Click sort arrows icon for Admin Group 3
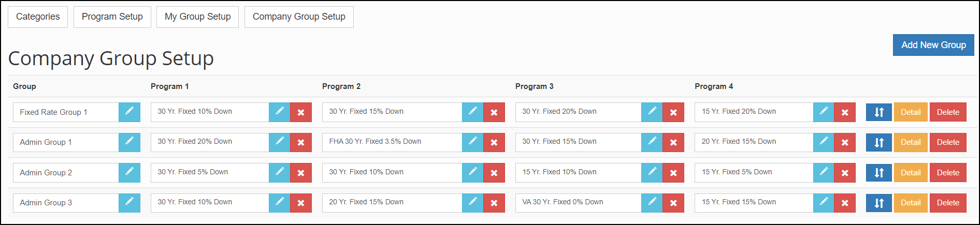Viewport: 980px width, 225px height. (x=879, y=203)
